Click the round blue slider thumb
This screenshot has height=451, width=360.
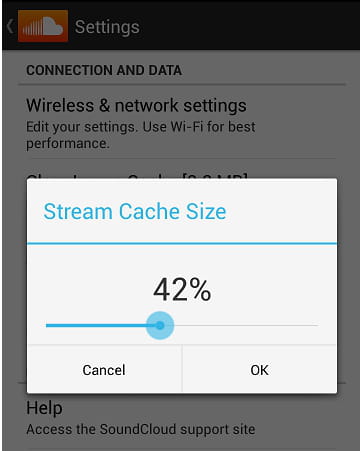[160, 325]
